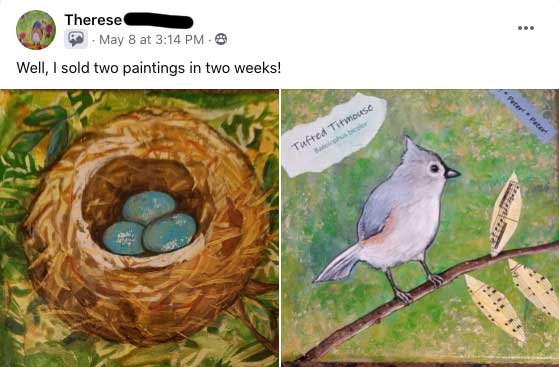Click the group chat bubble icon
The width and height of the screenshot is (559, 367).
tap(76, 39)
